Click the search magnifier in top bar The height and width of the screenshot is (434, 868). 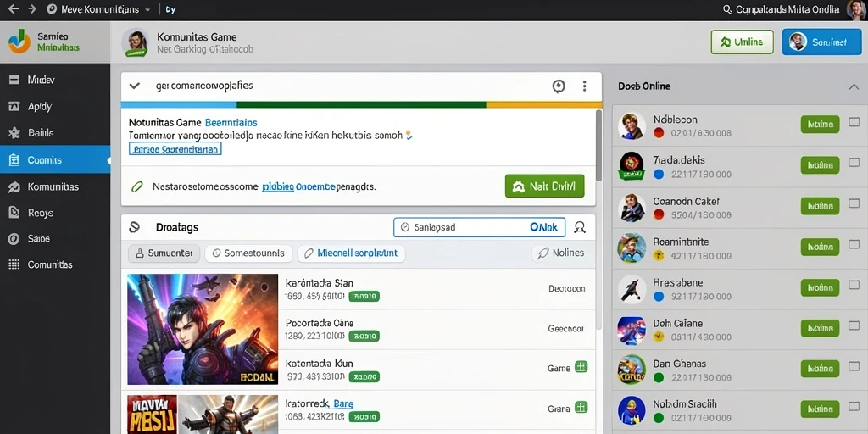coord(728,9)
